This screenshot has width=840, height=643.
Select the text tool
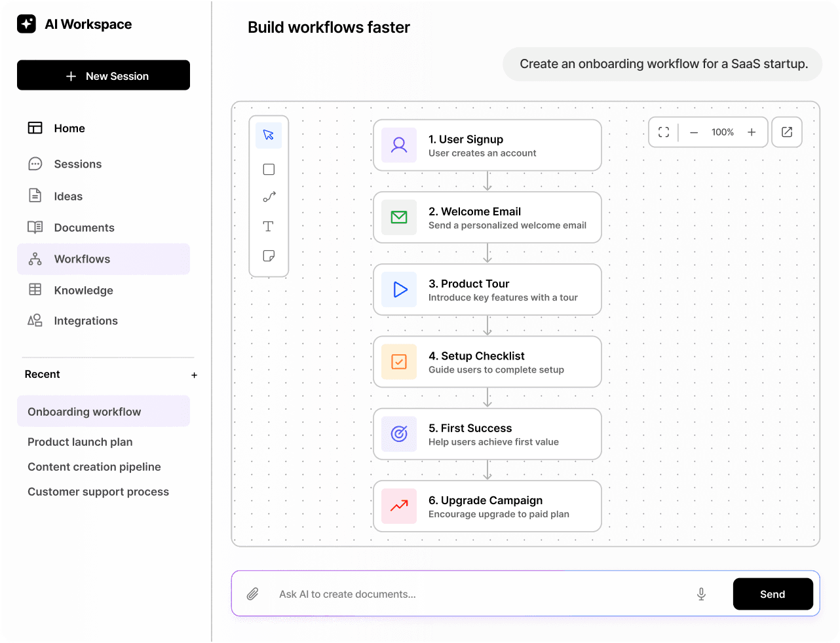click(x=268, y=227)
